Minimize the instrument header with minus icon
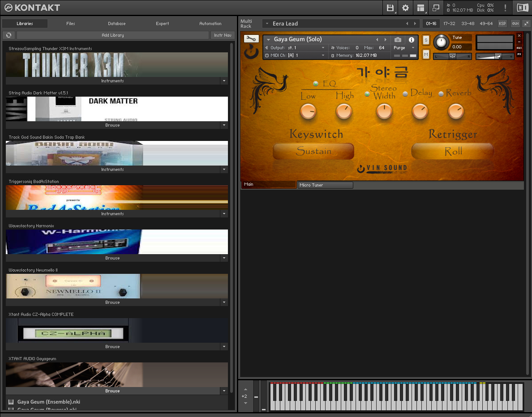The image size is (532, 417). pos(519,42)
